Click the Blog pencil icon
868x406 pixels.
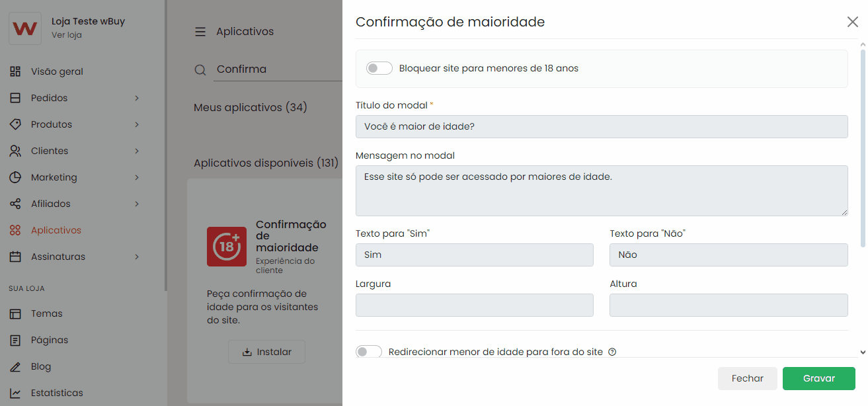click(15, 366)
